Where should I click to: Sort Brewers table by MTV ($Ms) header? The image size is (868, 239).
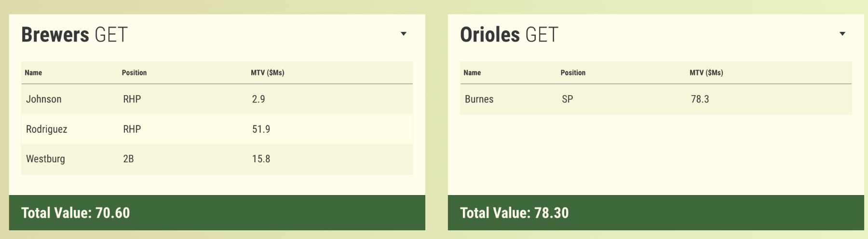[267, 72]
